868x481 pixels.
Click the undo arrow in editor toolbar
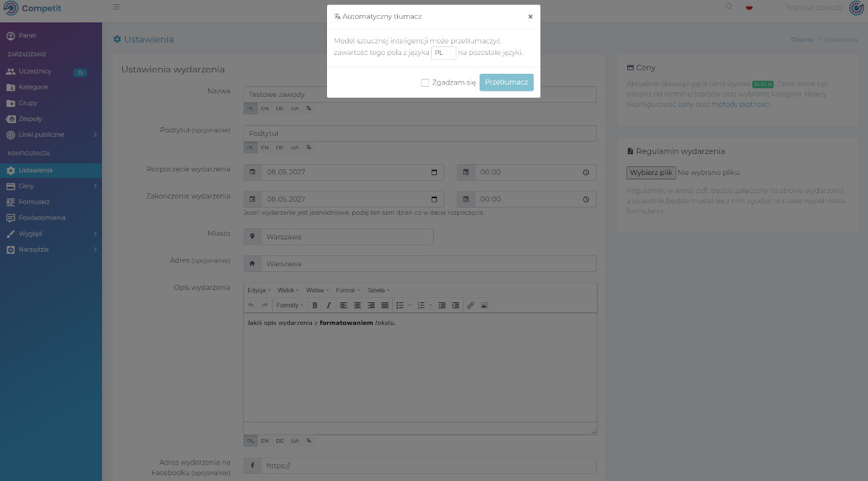click(251, 305)
